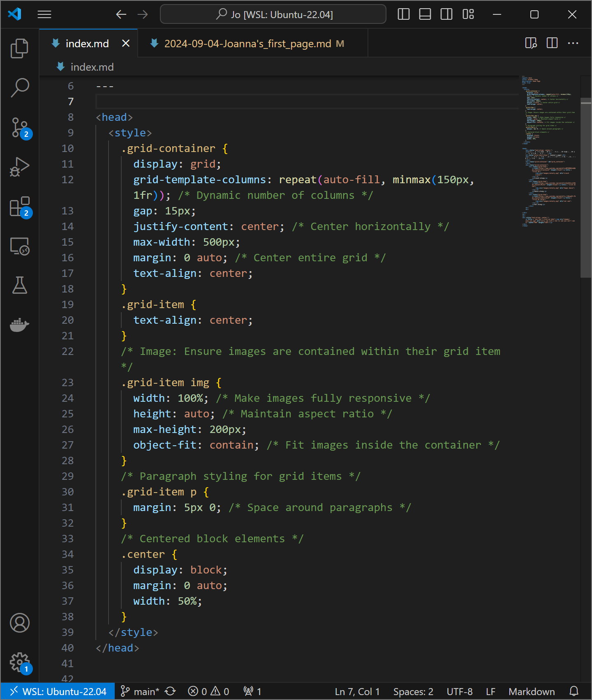Toggle the primary side bar layout

tap(404, 14)
